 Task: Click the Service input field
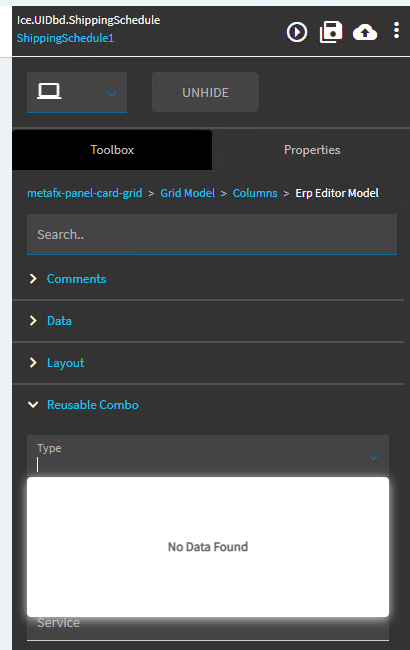[208, 626]
